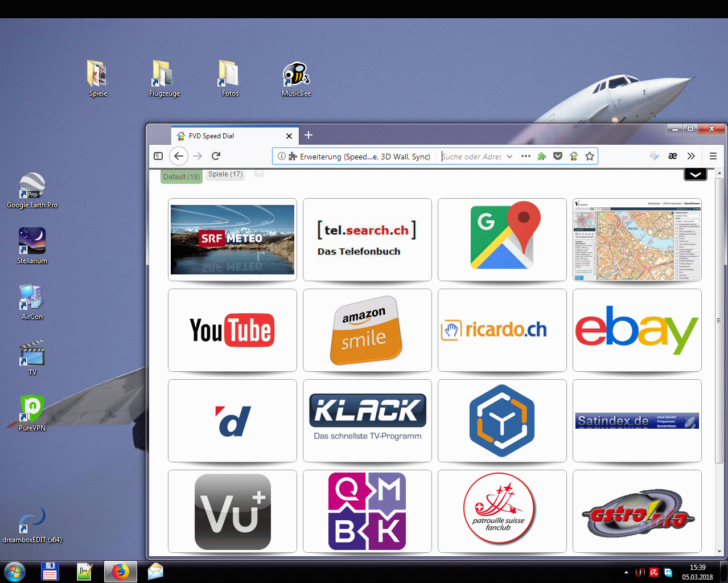The width and height of the screenshot is (728, 583).
Task: Launch dreamboxEDIT (x64) shortcut
Action: coord(32,525)
